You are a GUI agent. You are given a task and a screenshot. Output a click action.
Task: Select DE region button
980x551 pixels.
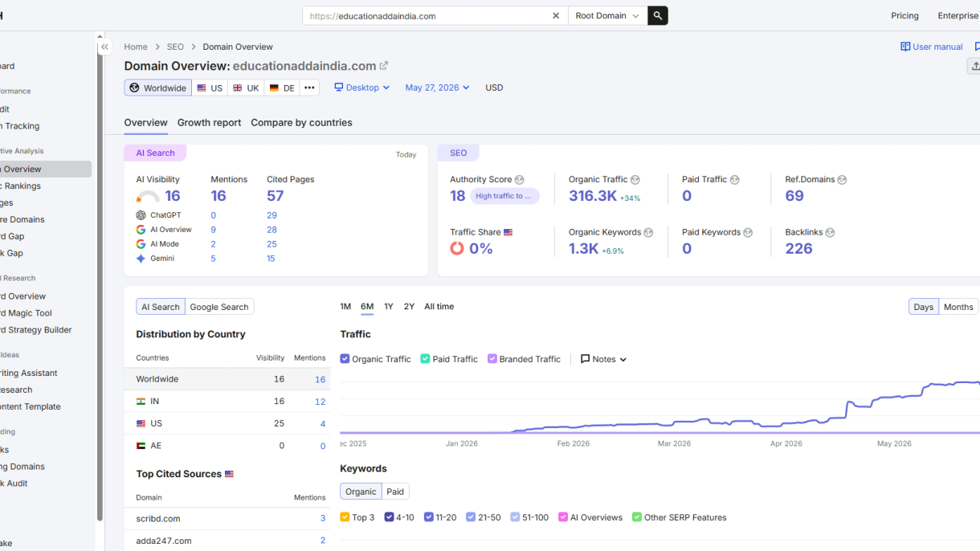point(282,88)
